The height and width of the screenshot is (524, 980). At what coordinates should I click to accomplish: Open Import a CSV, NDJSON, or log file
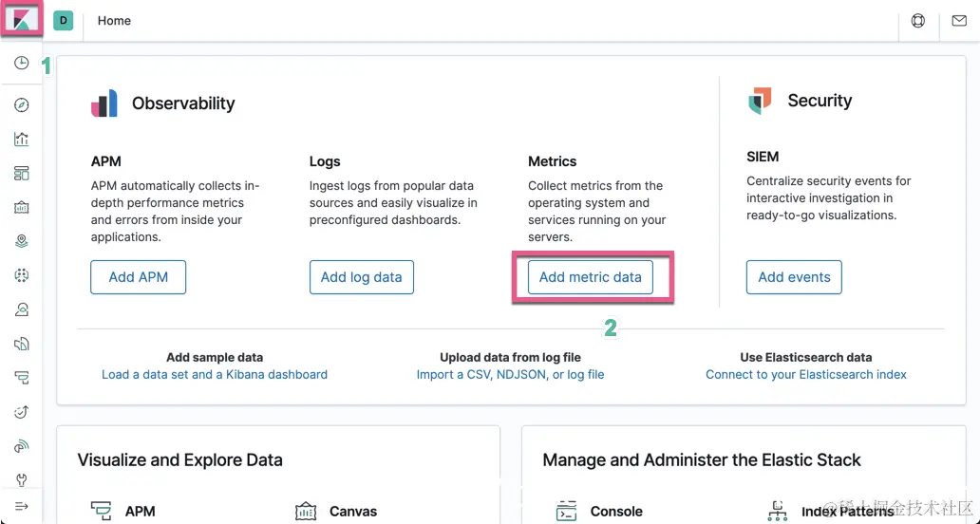(x=510, y=375)
